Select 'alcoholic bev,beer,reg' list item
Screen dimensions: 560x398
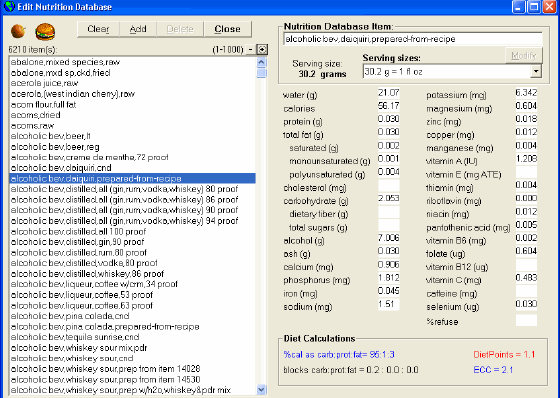[132, 147]
